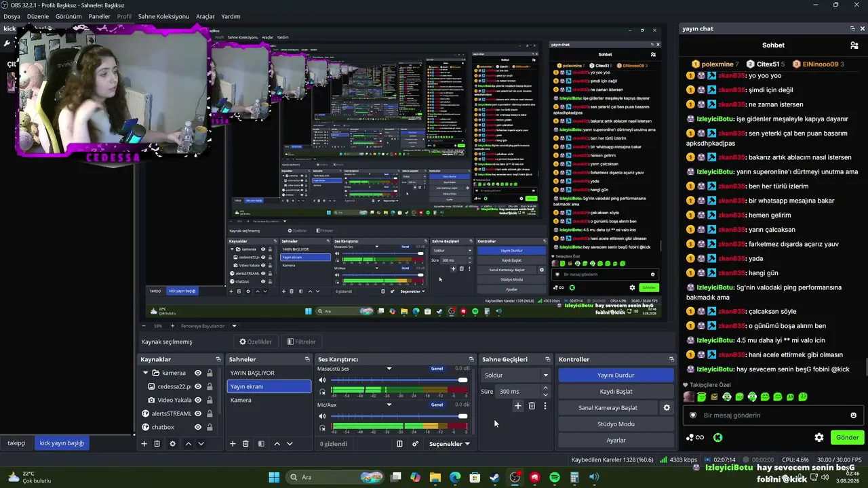Switch audio mixer layout icon
This screenshot has height=488, width=868.
[x=399, y=444]
